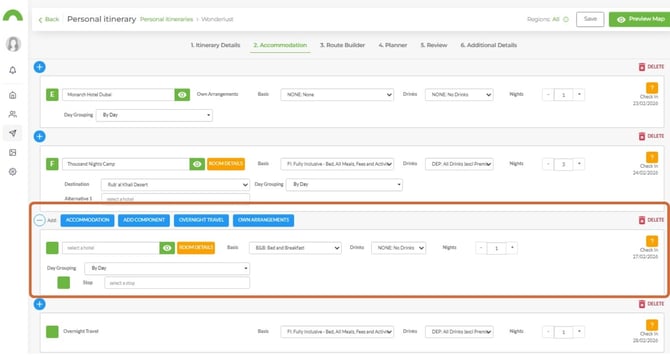Open Personal itineraries breadcrumb link
The image size is (670, 360).
pyautogui.click(x=166, y=20)
